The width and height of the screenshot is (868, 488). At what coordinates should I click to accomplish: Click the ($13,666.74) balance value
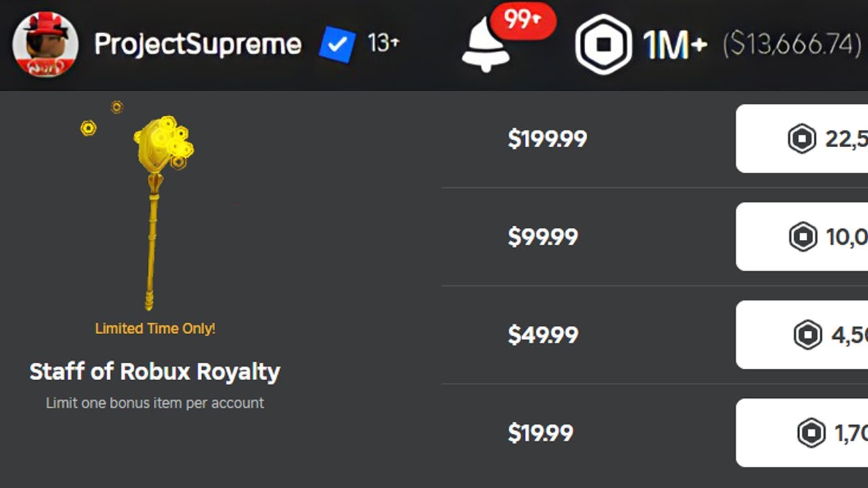click(x=791, y=45)
